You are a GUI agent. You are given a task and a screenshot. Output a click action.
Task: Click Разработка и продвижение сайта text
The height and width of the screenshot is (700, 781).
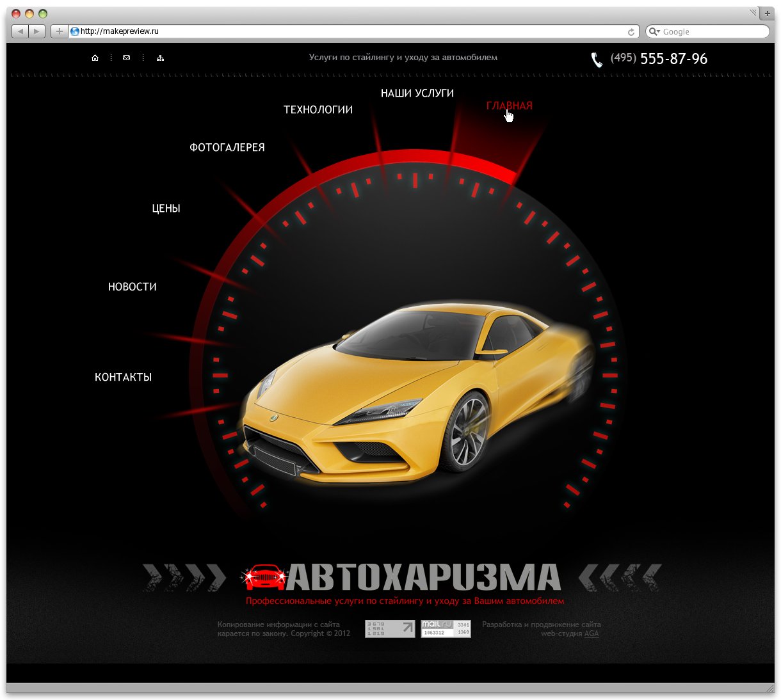[x=542, y=624]
